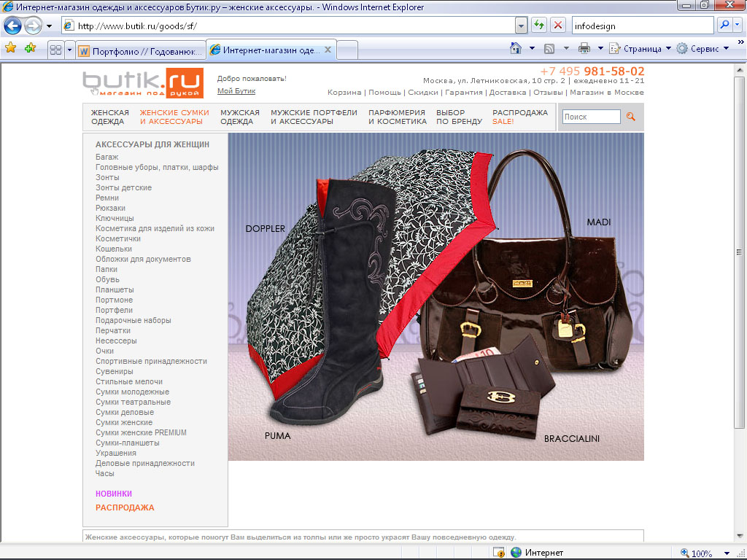The image size is (747, 560).
Task: Open the Мой Бутик link
Action: pos(236,91)
